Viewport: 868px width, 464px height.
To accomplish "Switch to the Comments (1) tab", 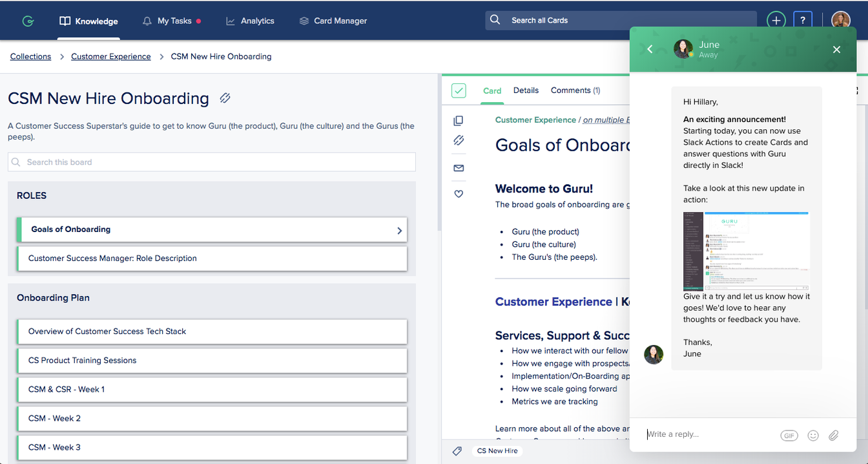I will pyautogui.click(x=575, y=90).
